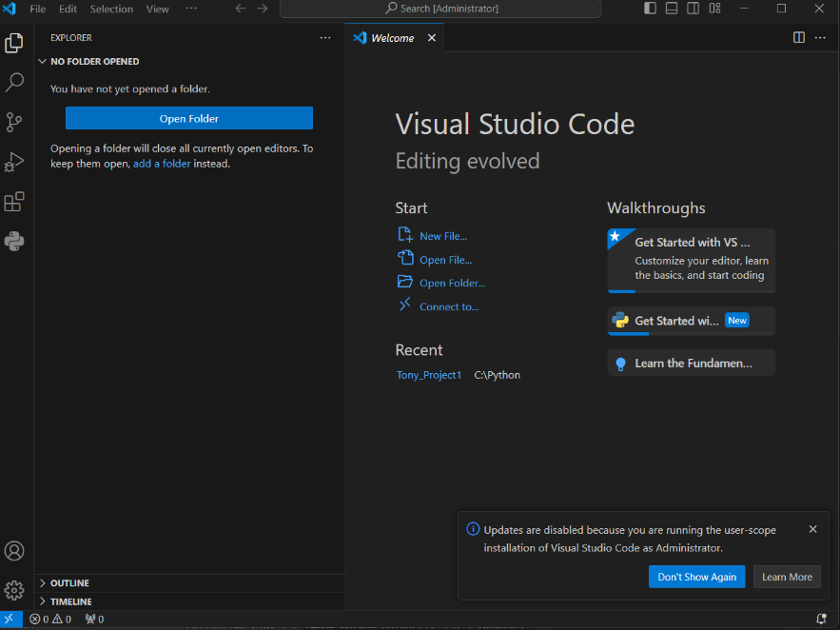Open the Extensions view

point(14,202)
